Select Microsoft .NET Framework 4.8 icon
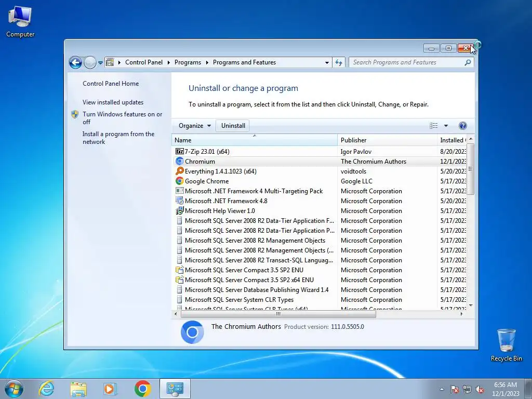 (179, 201)
